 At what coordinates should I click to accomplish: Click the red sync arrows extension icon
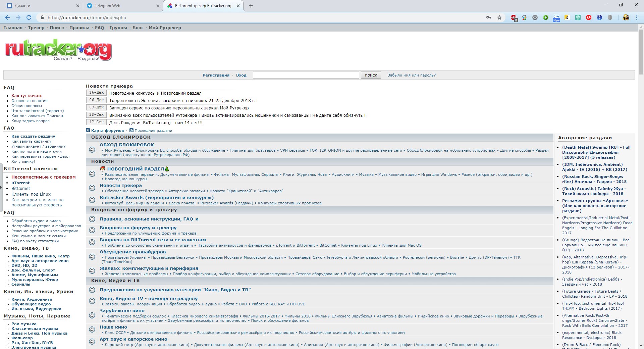[x=589, y=17]
